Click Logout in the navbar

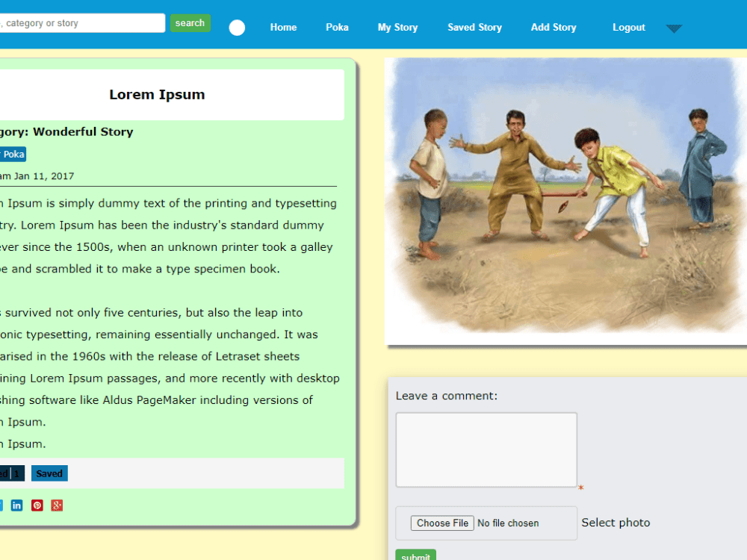[x=629, y=28]
